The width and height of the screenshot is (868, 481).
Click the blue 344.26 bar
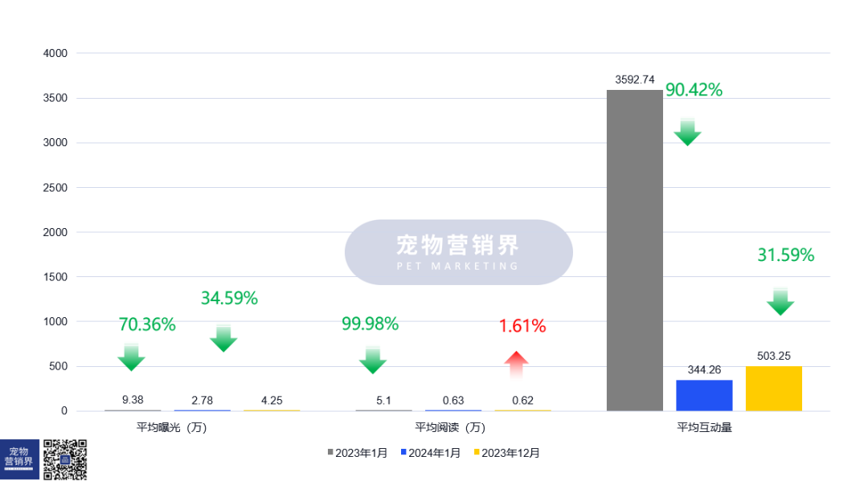tap(704, 395)
